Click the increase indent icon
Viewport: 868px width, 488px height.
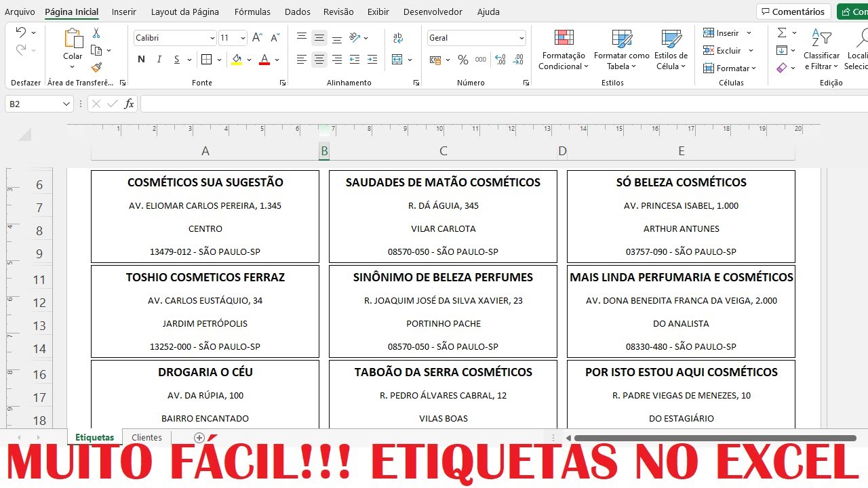click(372, 60)
